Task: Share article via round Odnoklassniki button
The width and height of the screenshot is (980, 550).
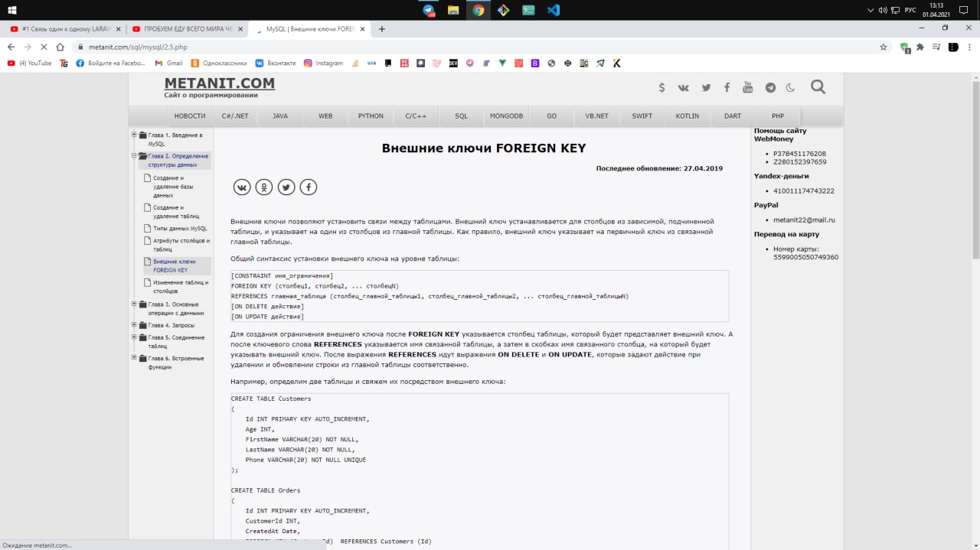Action: click(264, 187)
